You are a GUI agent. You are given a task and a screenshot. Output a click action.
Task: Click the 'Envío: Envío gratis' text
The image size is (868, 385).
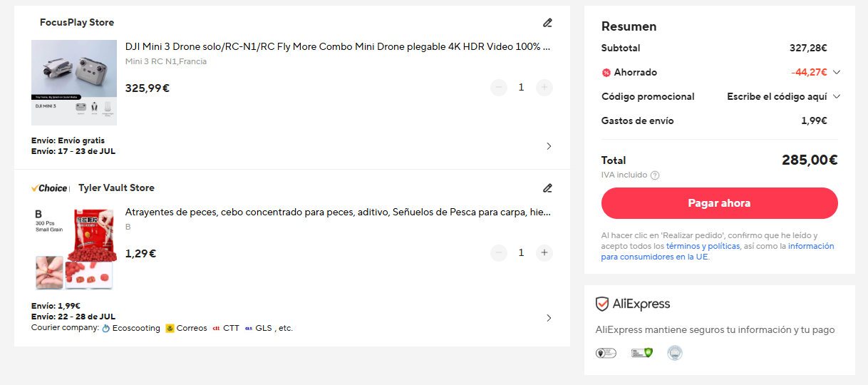coord(68,141)
